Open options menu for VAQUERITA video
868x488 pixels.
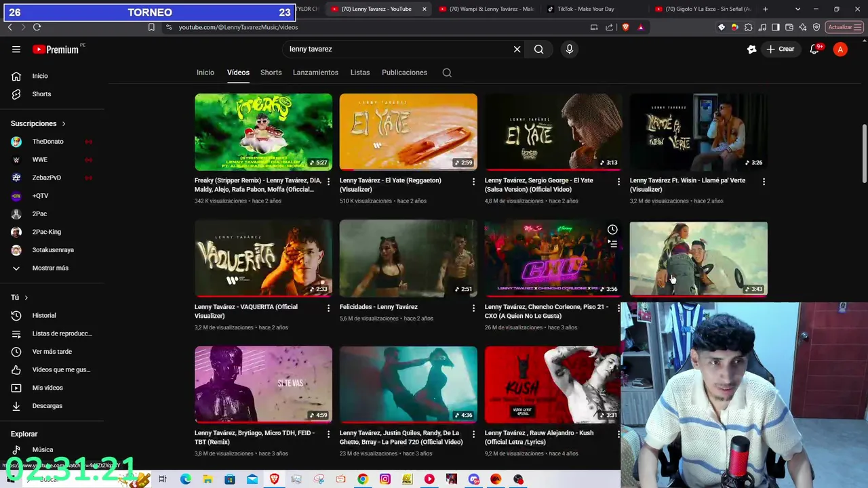(328, 308)
